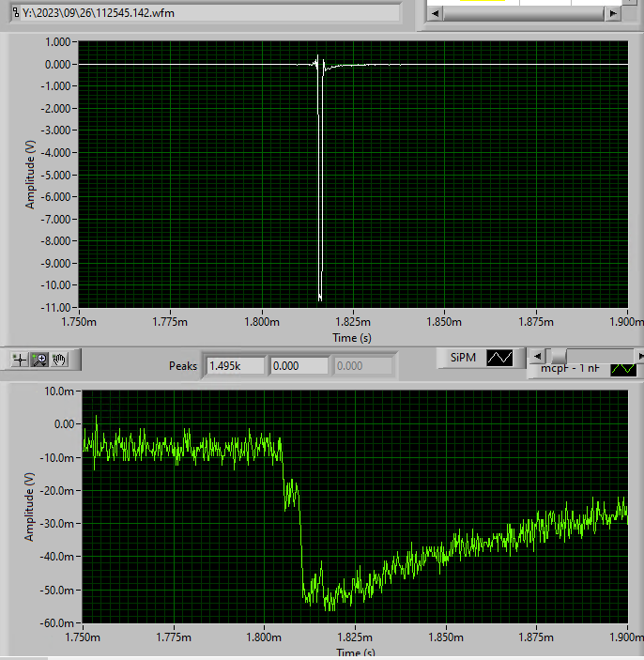Select the mcpF - 1 nF legend label
The height and width of the screenshot is (660, 644).
570,369
